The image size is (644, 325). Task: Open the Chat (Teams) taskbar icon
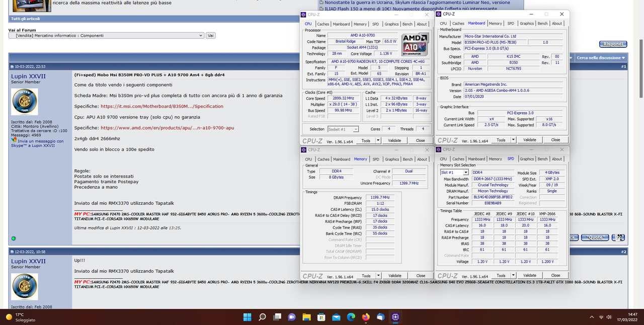291,317
